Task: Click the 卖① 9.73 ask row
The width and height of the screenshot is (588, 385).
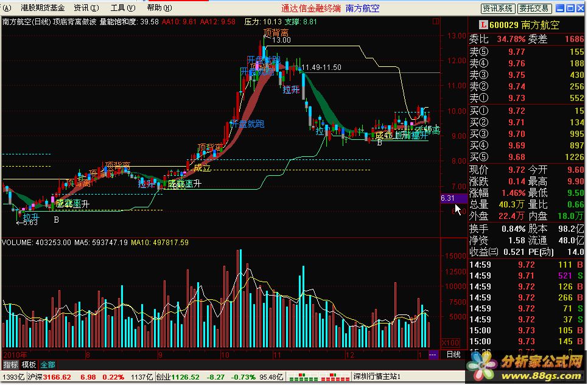Action: tap(527, 98)
